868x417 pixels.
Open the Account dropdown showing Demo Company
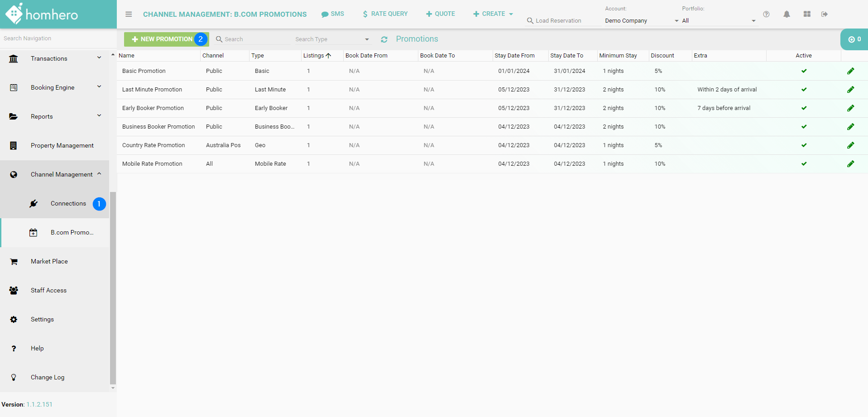[x=641, y=21]
